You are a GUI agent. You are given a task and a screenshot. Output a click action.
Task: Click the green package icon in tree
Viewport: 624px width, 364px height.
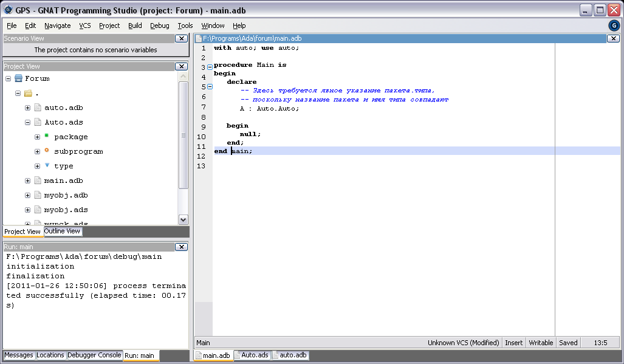coord(46,136)
